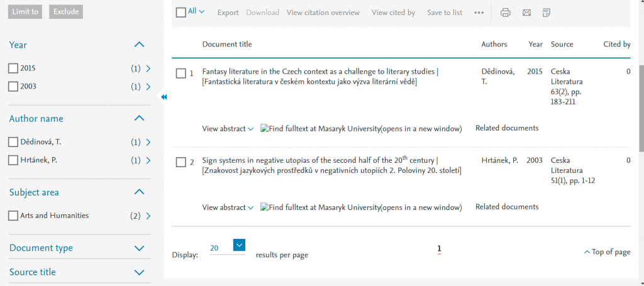Click the create bibliography icon
This screenshot has height=286, width=644.
click(547, 13)
